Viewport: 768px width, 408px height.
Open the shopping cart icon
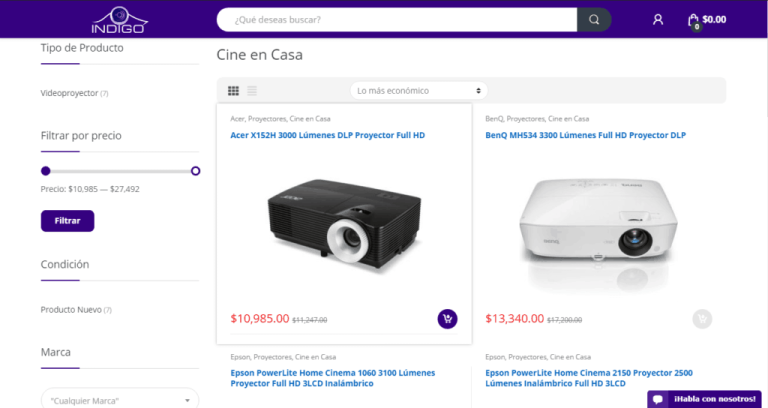[x=694, y=19]
